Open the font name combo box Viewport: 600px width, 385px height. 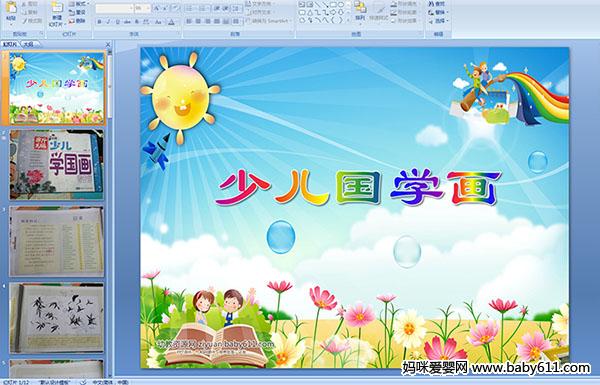pyautogui.click(x=114, y=8)
